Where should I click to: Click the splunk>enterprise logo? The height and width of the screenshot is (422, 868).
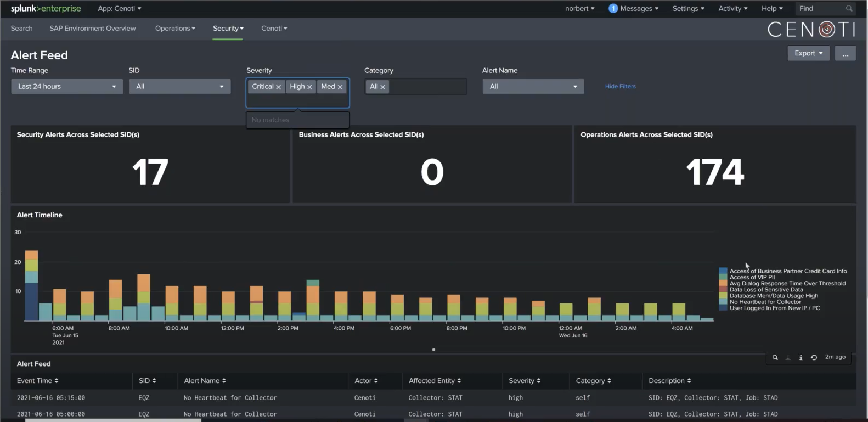click(46, 8)
